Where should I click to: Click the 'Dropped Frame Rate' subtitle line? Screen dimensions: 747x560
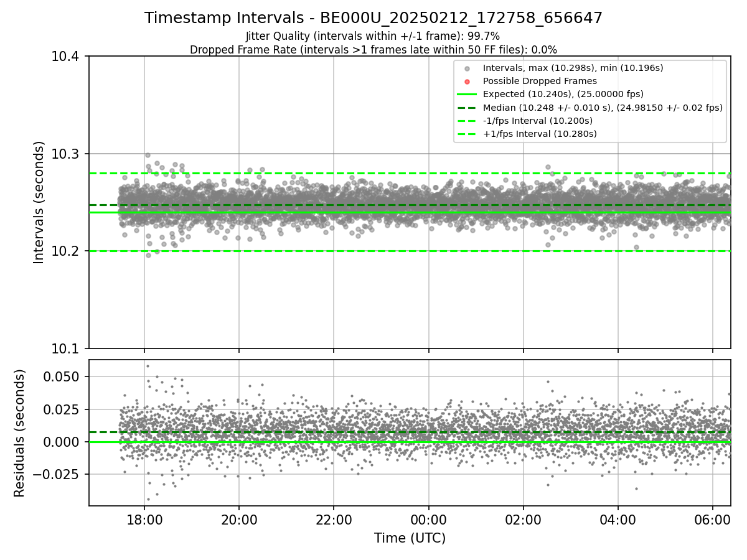[x=373, y=50]
